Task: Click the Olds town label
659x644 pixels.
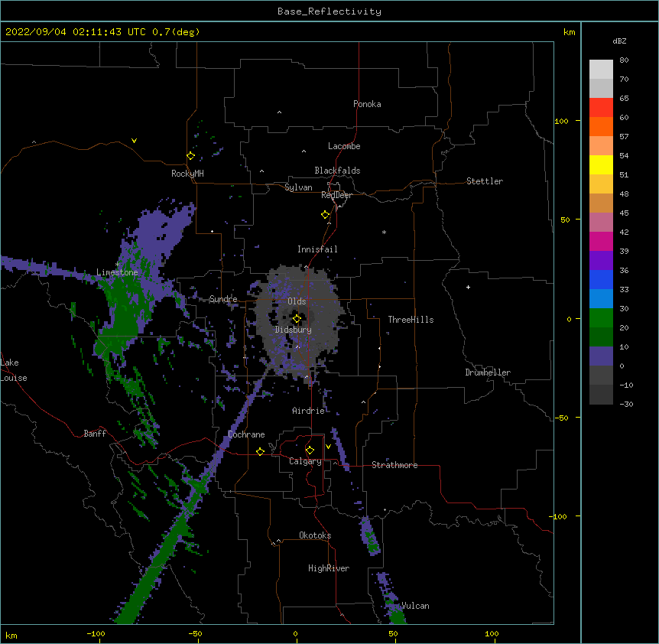Action: 297,301
